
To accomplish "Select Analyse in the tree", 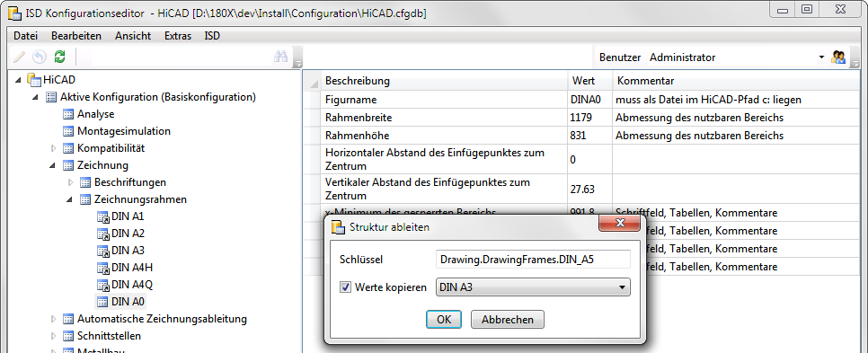I will click(96, 114).
